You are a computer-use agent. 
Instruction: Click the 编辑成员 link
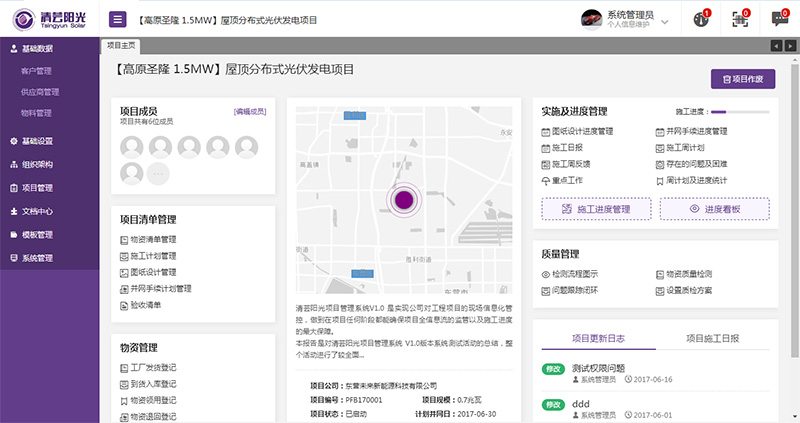click(x=249, y=112)
